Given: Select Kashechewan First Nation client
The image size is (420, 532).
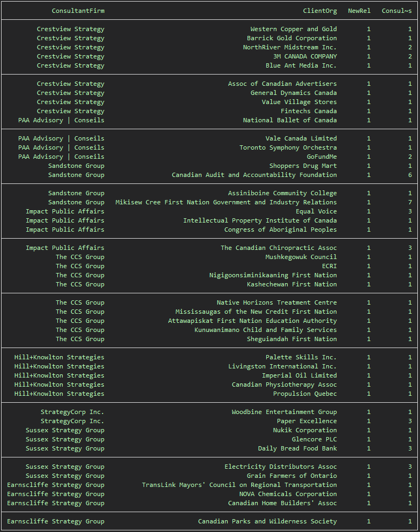Looking at the screenshot, I should (x=292, y=285).
